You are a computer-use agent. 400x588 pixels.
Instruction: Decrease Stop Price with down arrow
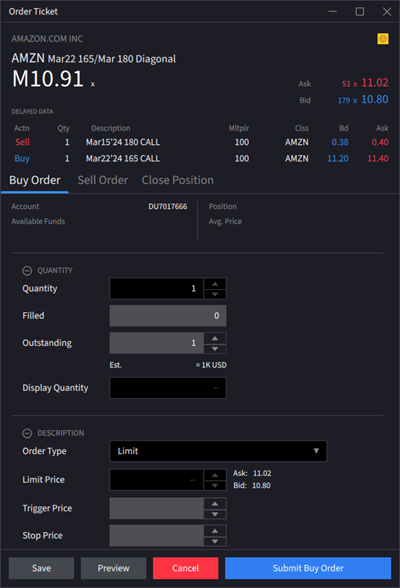[x=215, y=541]
